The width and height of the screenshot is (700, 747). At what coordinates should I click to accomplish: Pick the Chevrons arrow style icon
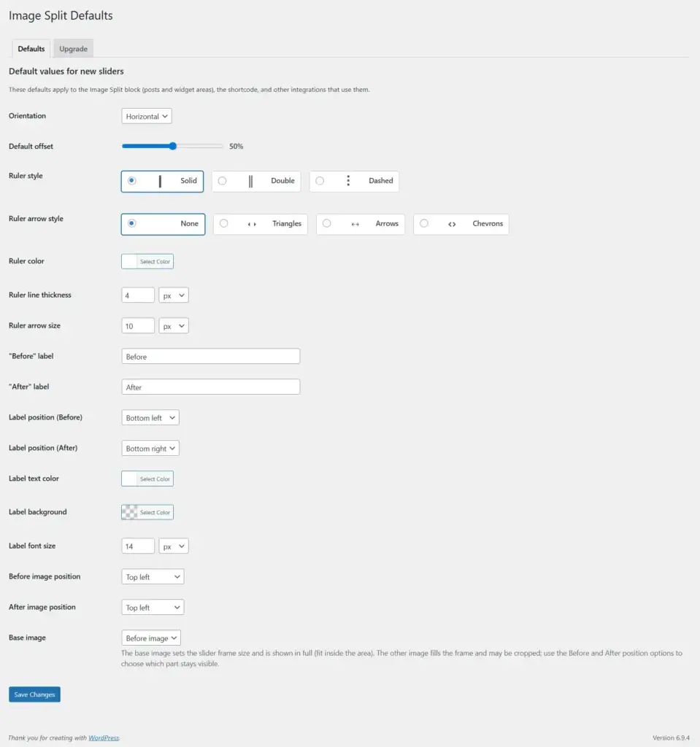tap(453, 224)
